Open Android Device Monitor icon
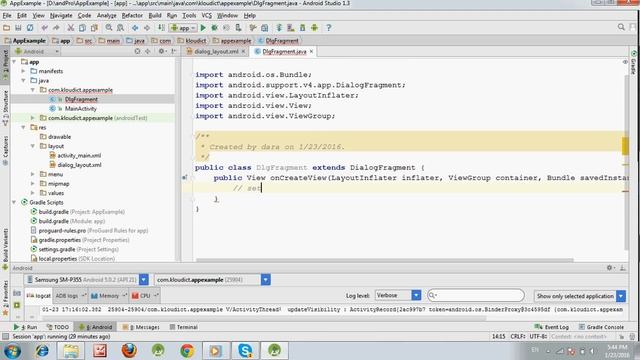 [x=314, y=28]
